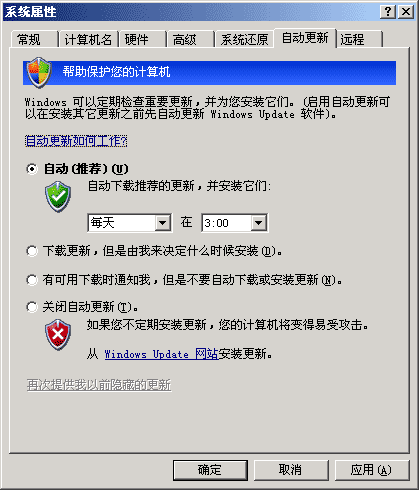Open the Windows Update 网站 link
Viewport: 419px width, 490px height.
(x=161, y=354)
